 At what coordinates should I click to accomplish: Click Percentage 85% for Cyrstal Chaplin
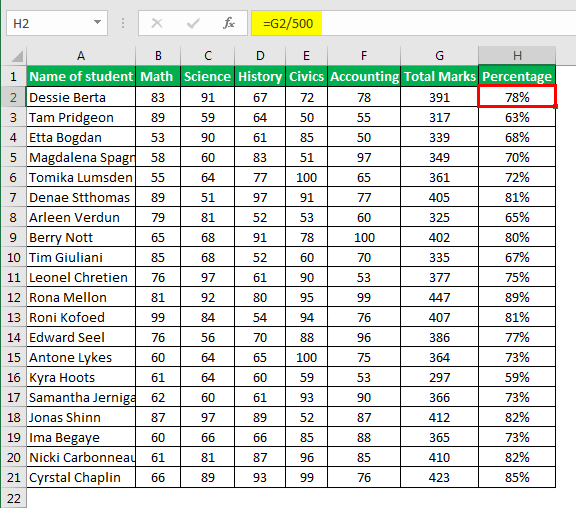517,477
